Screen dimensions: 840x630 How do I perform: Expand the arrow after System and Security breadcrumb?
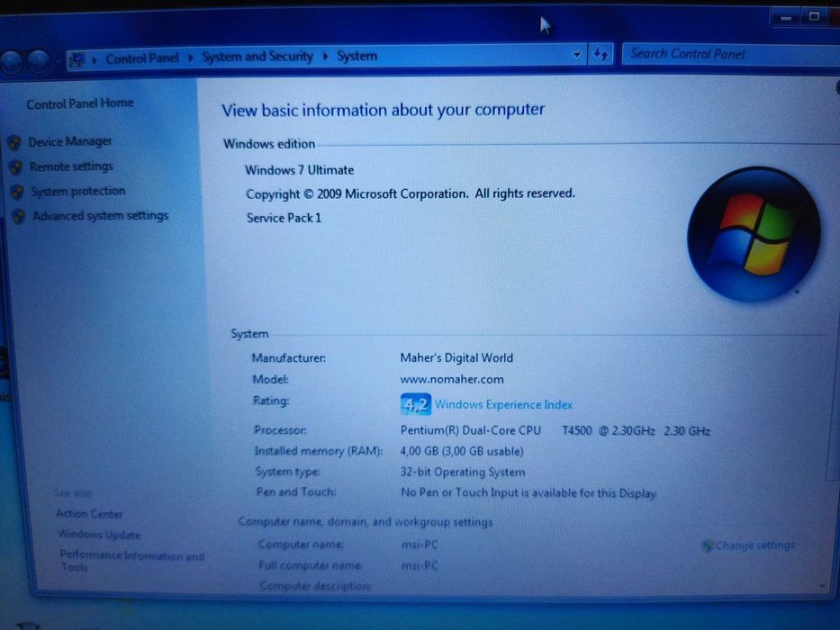click(x=325, y=56)
